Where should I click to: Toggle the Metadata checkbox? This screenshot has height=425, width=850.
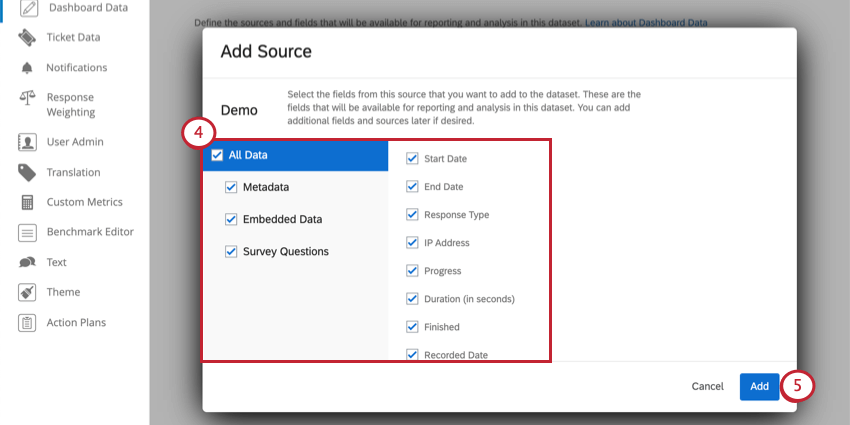point(231,187)
